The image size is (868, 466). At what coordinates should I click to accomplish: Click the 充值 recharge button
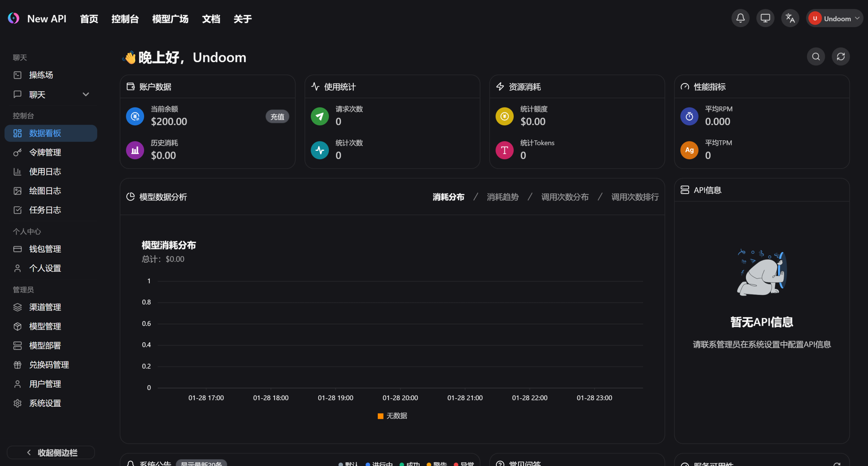tap(277, 117)
